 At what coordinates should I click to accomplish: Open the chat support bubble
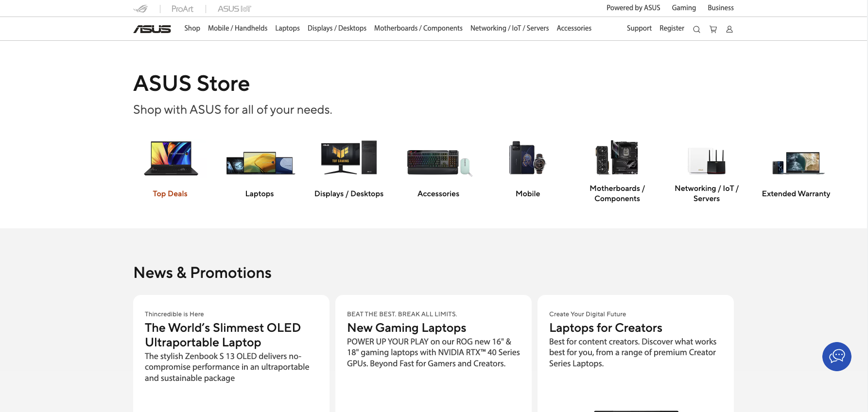point(836,356)
